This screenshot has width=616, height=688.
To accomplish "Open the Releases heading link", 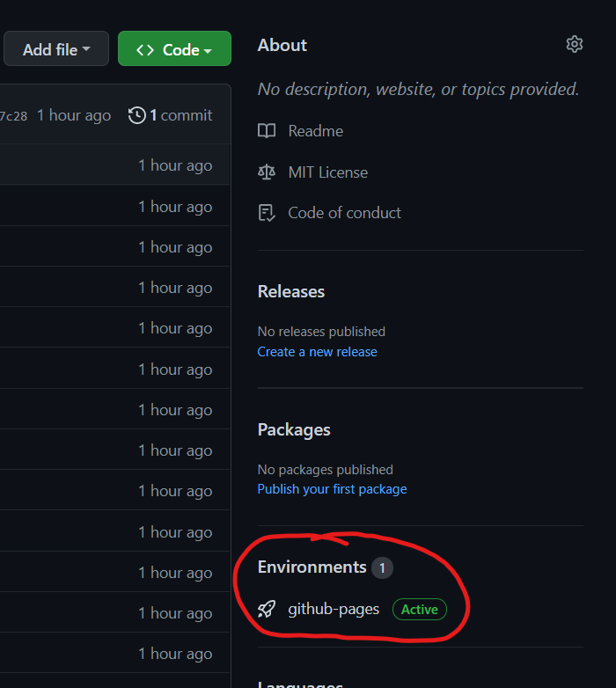I will point(291,292).
